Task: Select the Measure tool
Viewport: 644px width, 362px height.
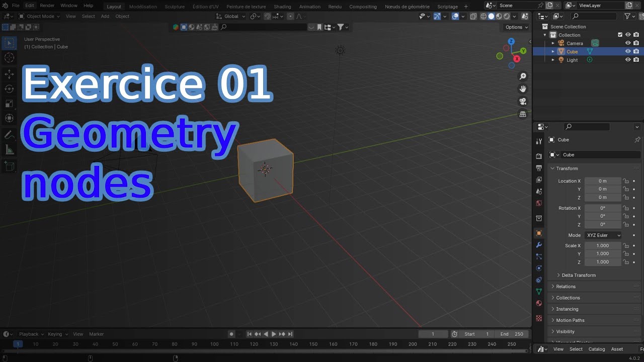Action: 9,150
